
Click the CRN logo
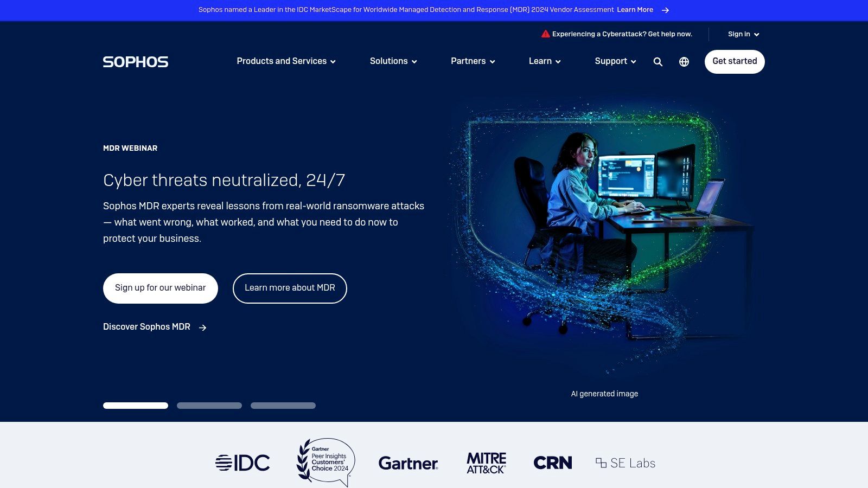(x=553, y=463)
